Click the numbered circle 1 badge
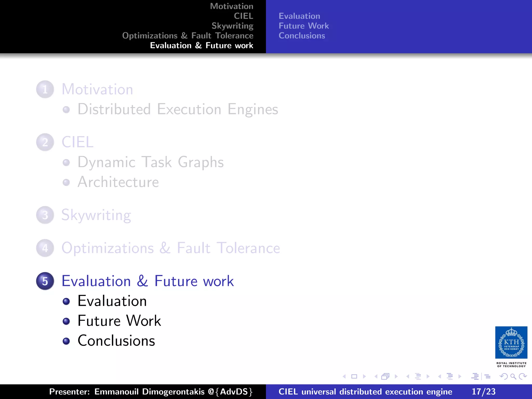This screenshot has width=532, height=399. tap(45, 89)
